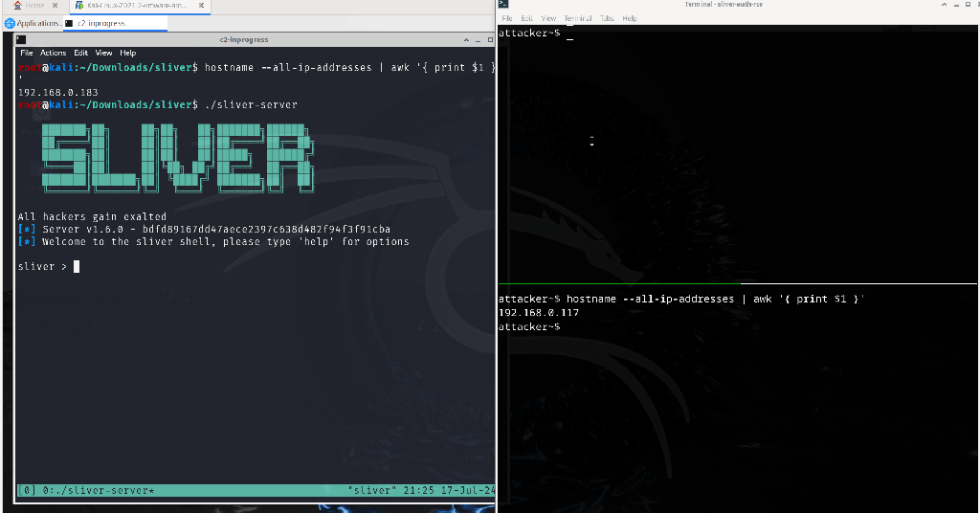Click the SLIVER ASCII art banner
This screenshot has height=513, width=980.
click(x=178, y=158)
